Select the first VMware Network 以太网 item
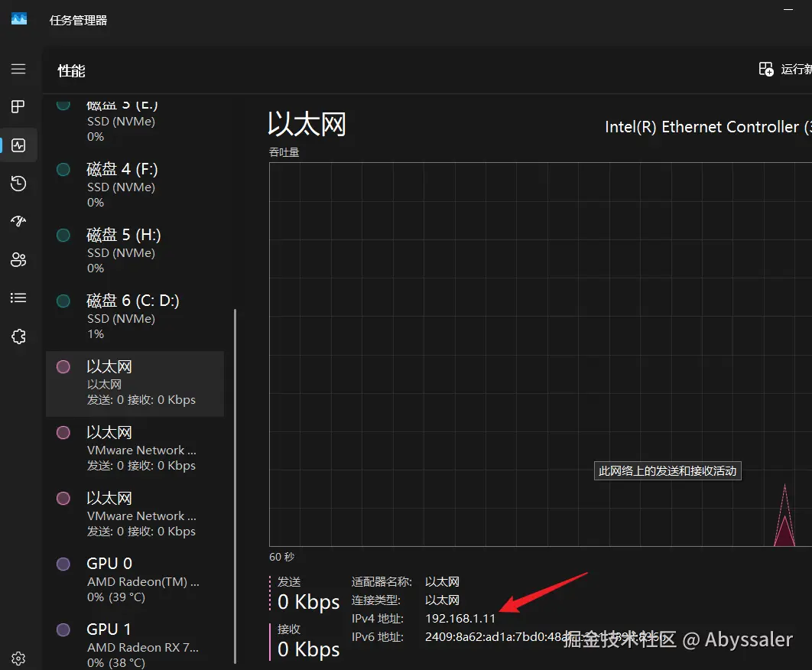Screen dimensions: 812x670 pyautogui.click(x=135, y=449)
